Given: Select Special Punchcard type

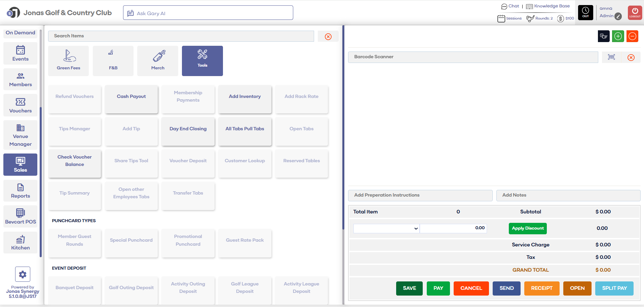Looking at the screenshot, I should (x=131, y=243).
